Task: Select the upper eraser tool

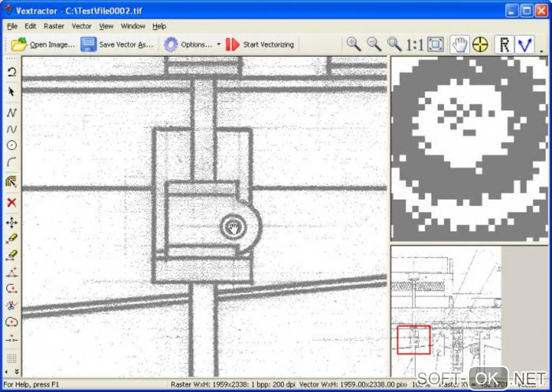Action: pyautogui.click(x=11, y=239)
